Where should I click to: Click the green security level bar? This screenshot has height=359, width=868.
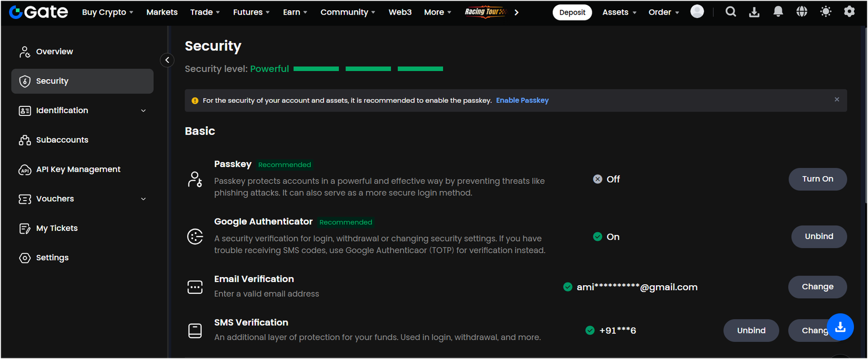click(x=368, y=69)
